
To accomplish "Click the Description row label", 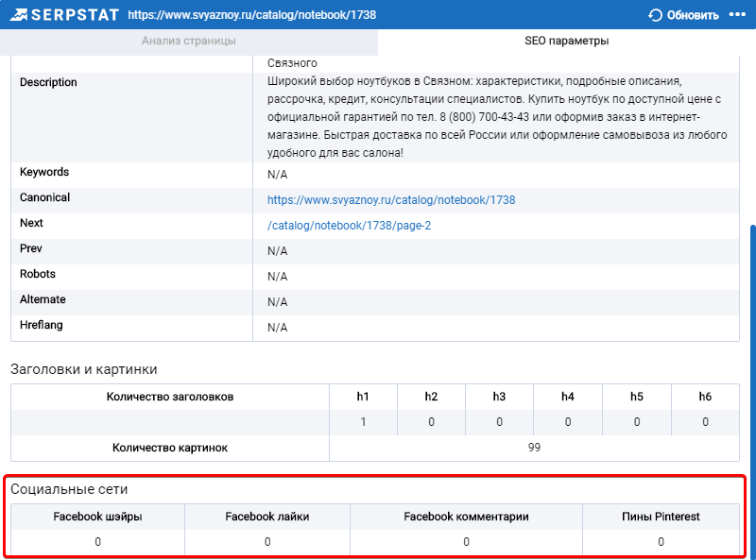I will coord(48,82).
